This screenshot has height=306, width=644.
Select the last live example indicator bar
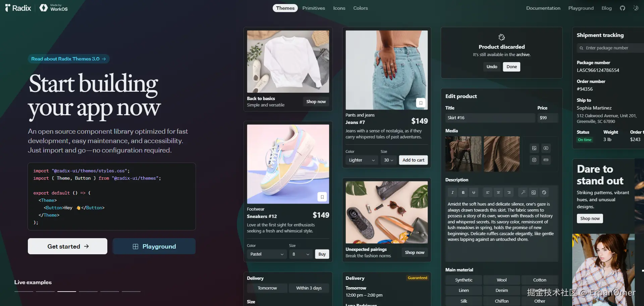131,291
